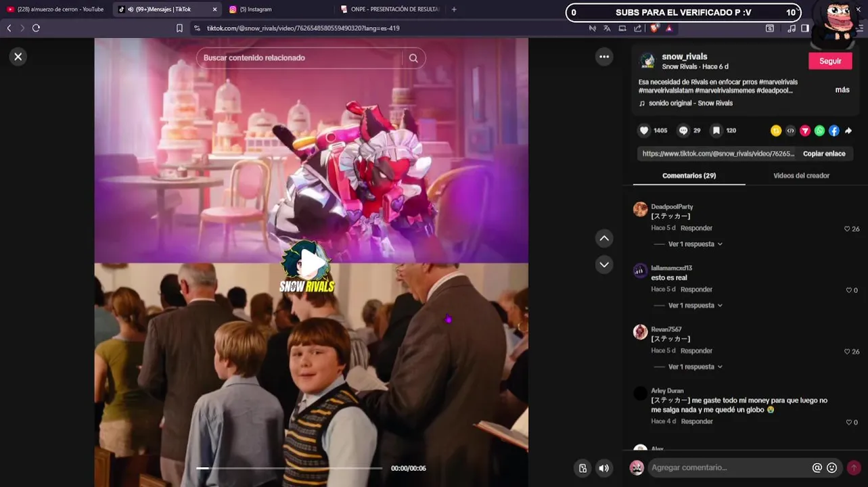The height and width of the screenshot is (487, 868).
Task: Save video with bookmark icon
Action: click(x=716, y=131)
